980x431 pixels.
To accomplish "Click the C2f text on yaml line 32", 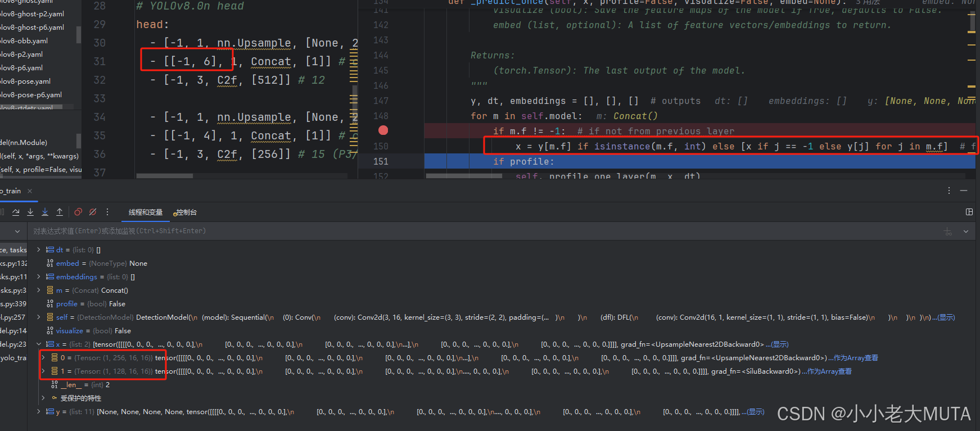I will [227, 80].
